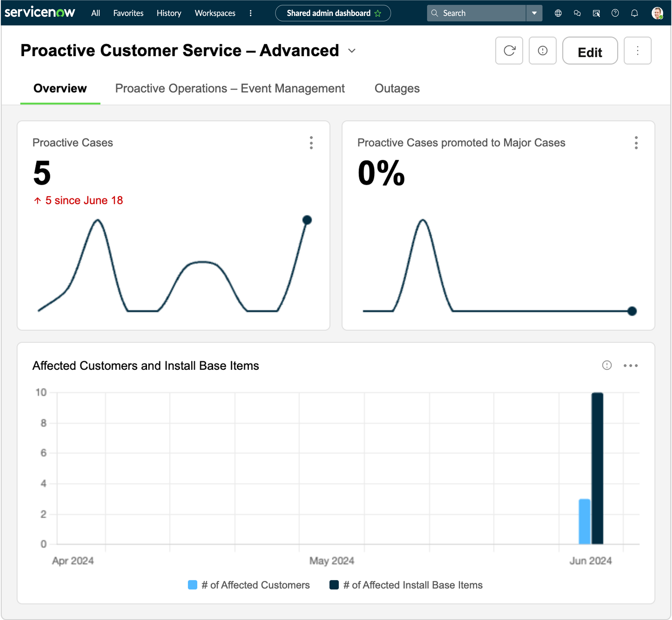Open Affected Customers chart ellipsis menu
Viewport: 672px width, 620px height.
coord(631,366)
